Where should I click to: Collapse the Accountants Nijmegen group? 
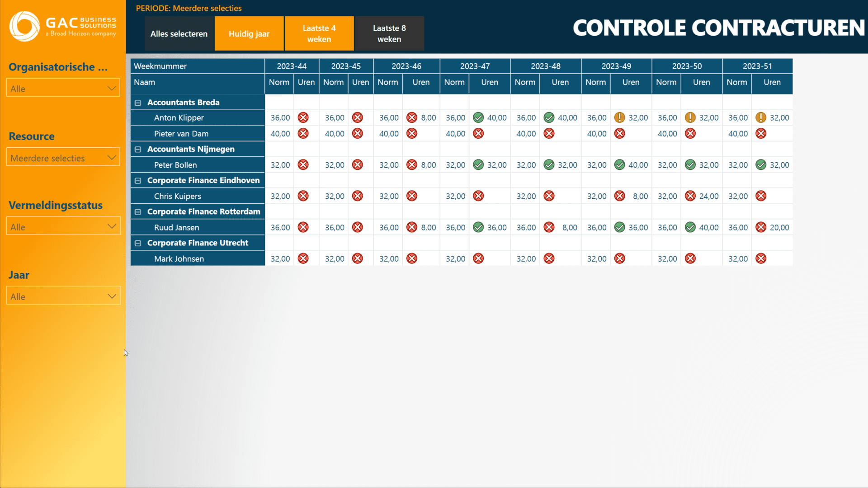click(138, 150)
